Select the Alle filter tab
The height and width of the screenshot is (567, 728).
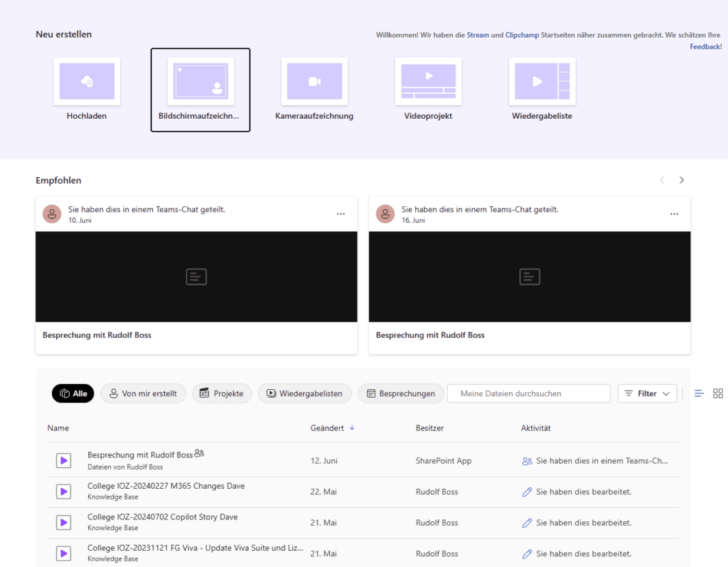(x=73, y=393)
